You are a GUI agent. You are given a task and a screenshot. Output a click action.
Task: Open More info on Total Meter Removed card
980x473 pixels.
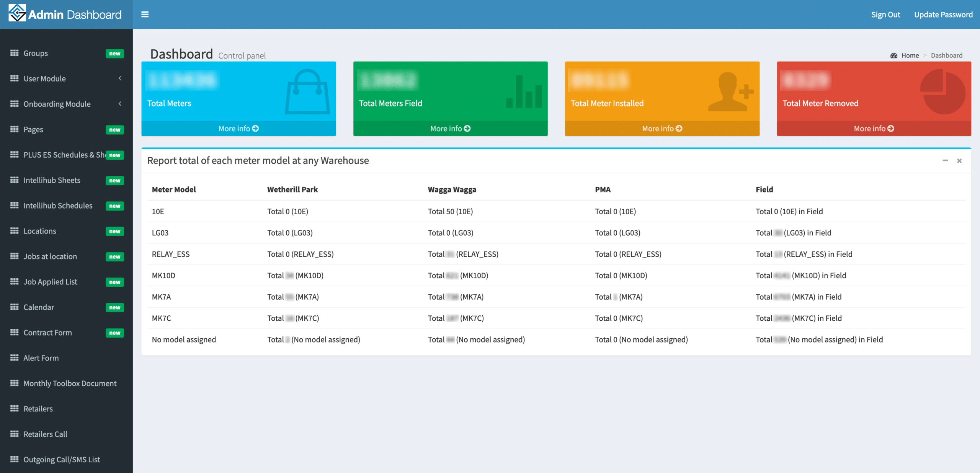(874, 129)
